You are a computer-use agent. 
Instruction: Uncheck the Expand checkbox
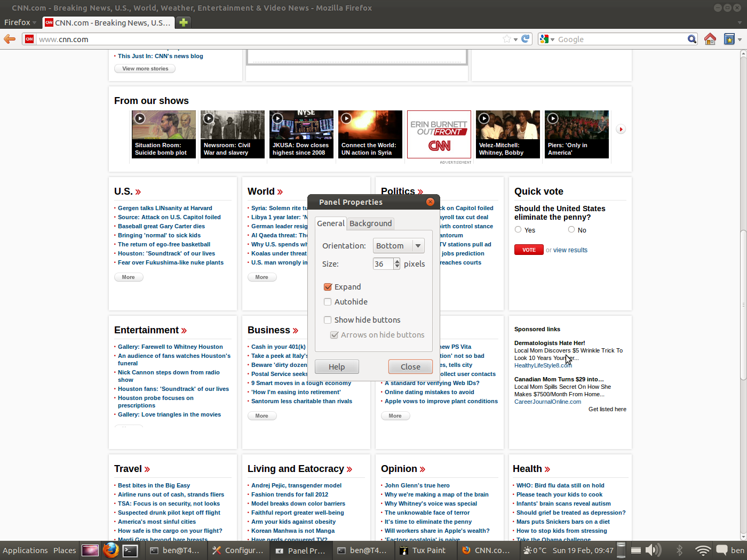click(x=328, y=287)
